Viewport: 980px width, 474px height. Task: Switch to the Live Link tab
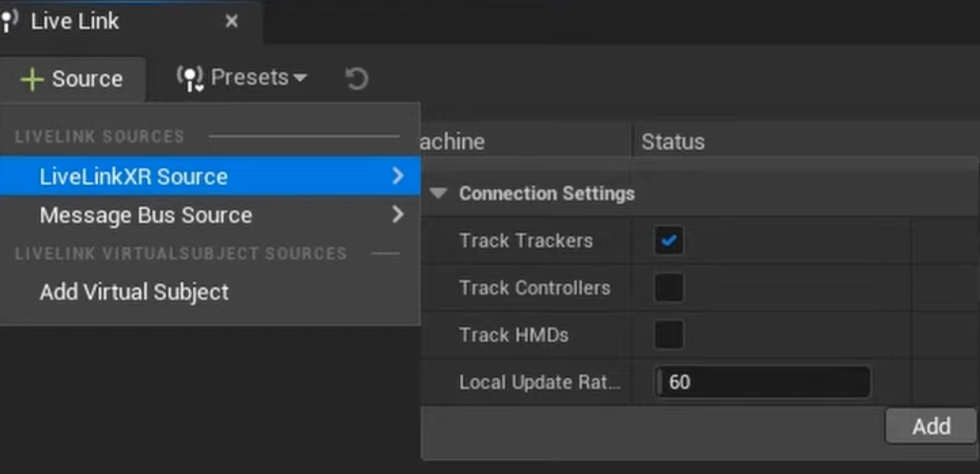tap(75, 21)
